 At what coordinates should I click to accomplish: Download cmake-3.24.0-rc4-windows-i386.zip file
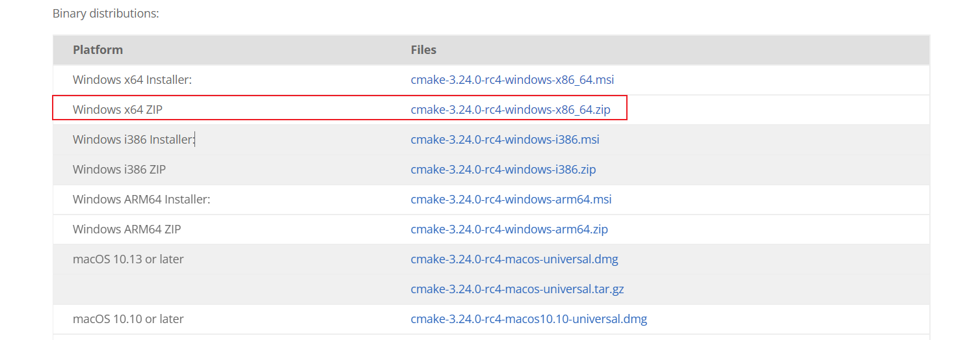click(x=503, y=170)
